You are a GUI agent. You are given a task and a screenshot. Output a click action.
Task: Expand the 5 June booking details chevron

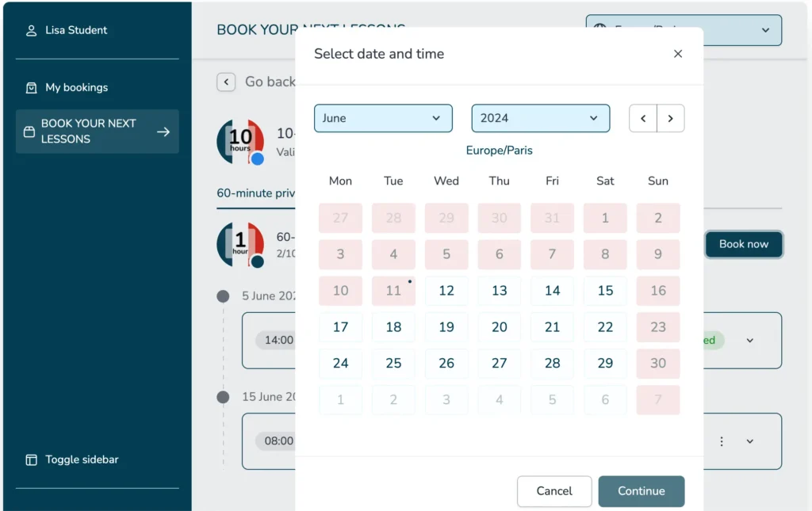point(750,341)
